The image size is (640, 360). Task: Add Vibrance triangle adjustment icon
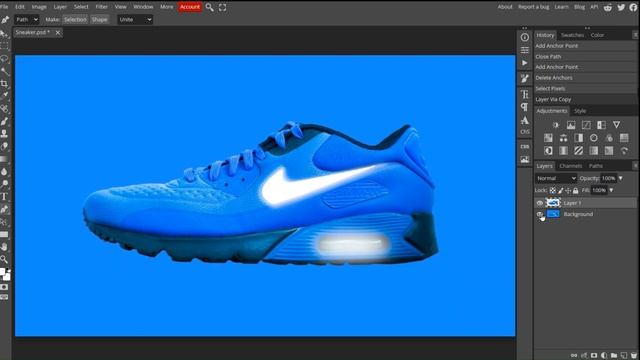616,125
